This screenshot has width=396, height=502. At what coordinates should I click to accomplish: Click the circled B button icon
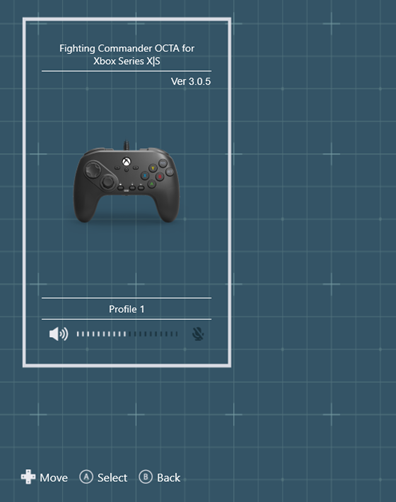pyautogui.click(x=145, y=477)
